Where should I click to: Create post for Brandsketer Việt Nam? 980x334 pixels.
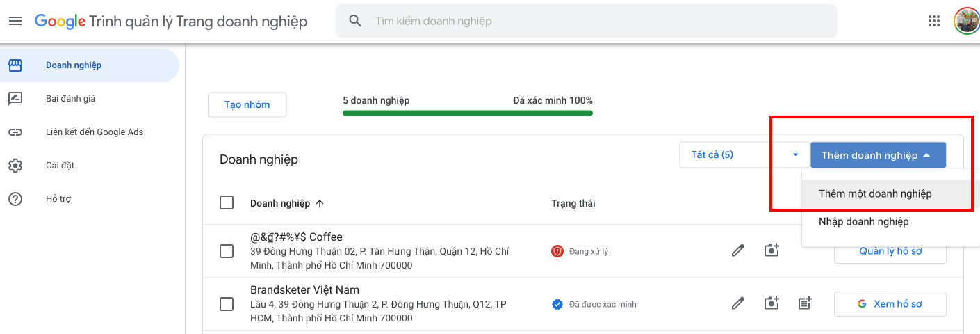point(805,303)
